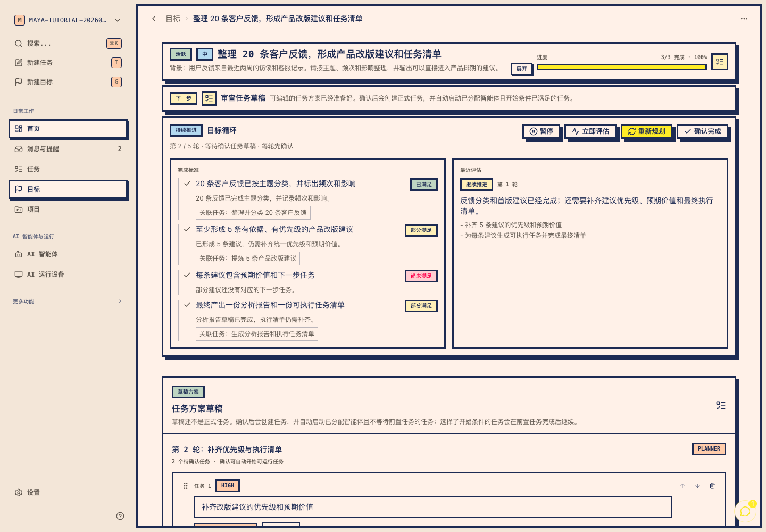Delete 任务 1 with trash icon

(x=712, y=486)
